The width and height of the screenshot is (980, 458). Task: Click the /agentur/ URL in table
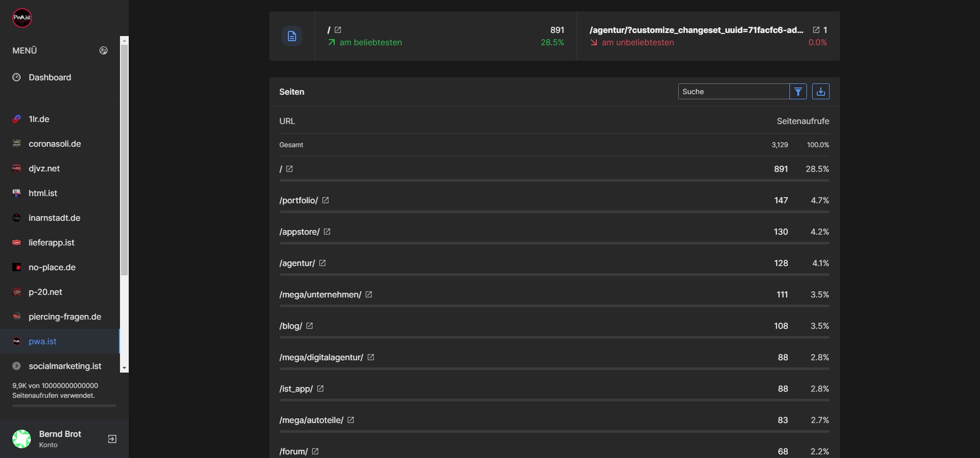297,263
